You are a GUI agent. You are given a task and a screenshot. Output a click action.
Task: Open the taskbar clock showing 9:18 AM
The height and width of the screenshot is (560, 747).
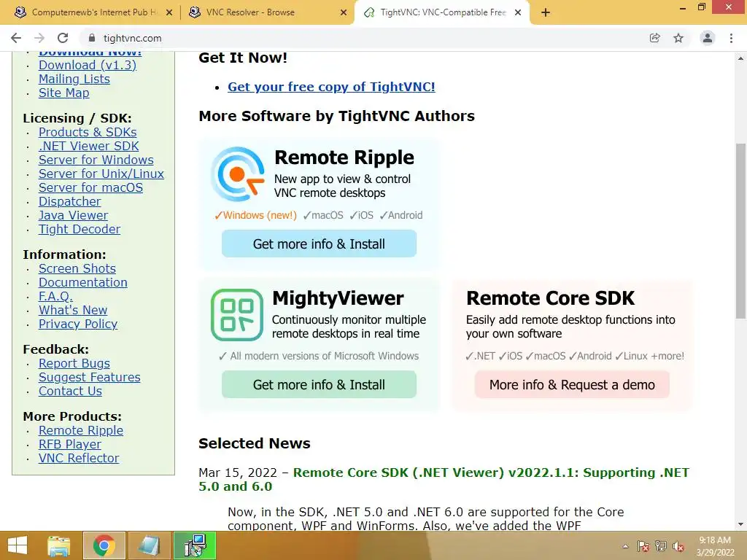pos(715,546)
